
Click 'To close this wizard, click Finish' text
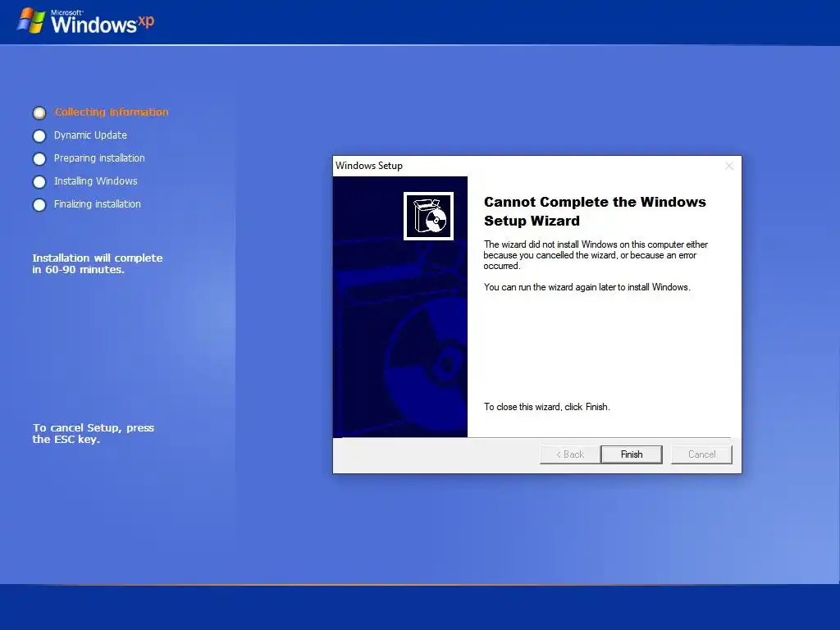pos(546,407)
